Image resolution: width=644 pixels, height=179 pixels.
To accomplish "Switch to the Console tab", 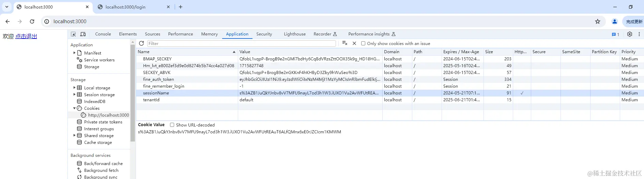I will point(103,34).
